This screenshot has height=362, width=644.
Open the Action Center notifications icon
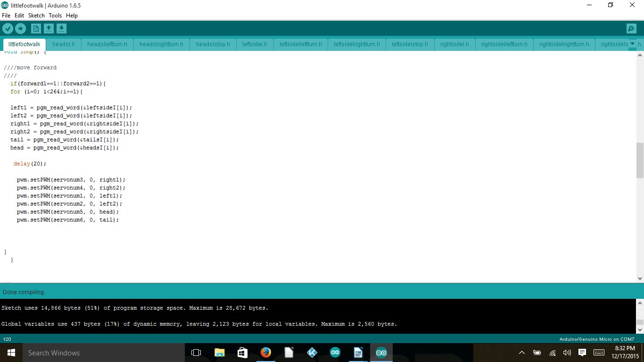click(582, 353)
